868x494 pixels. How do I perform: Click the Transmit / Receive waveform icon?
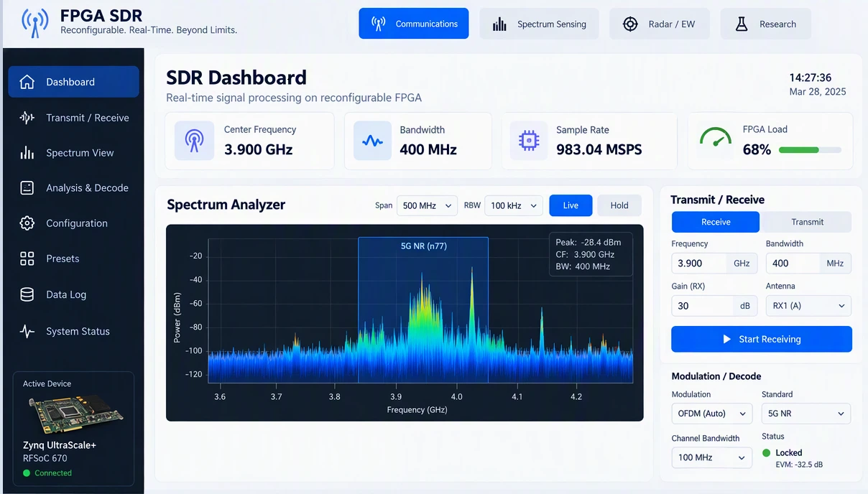[x=27, y=118]
